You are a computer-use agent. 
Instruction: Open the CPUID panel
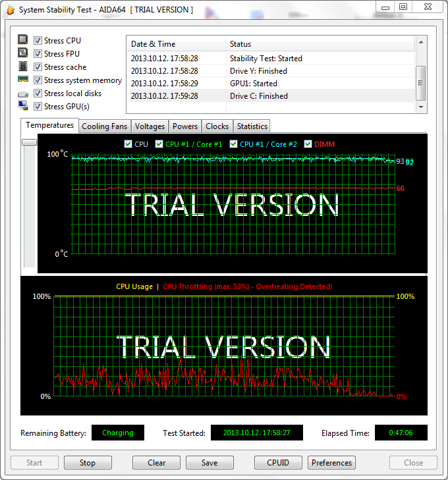(x=278, y=462)
